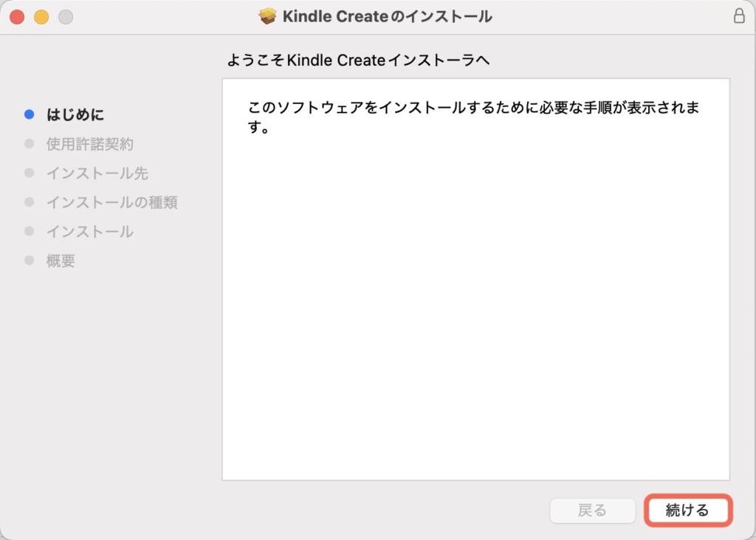Select the 概要 step label
This screenshot has width=756, height=540.
61,260
